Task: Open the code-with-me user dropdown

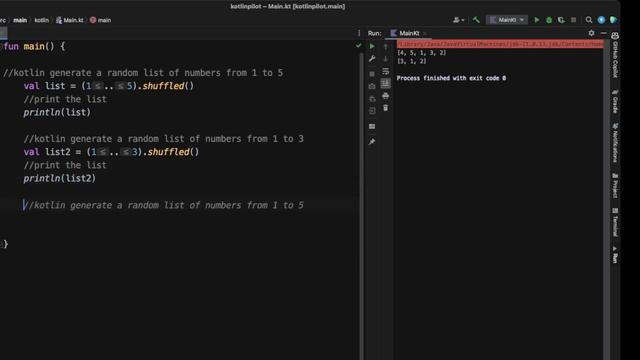Action: pyautogui.click(x=458, y=20)
